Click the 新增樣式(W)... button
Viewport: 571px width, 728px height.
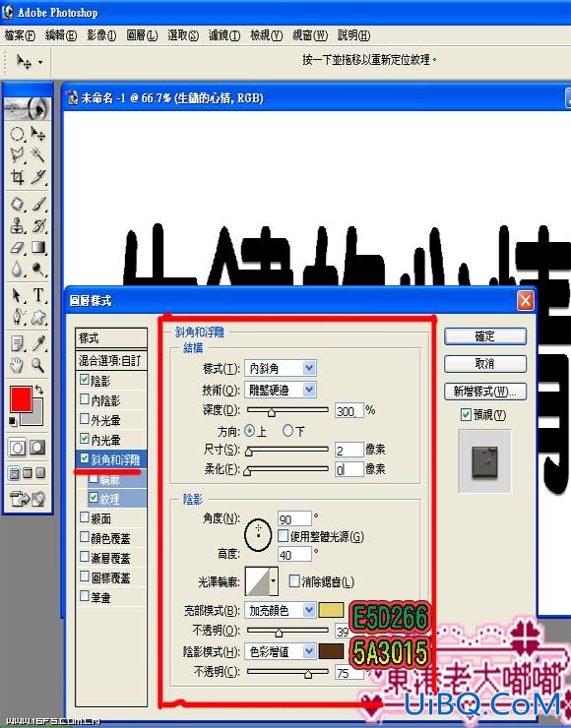pos(485,391)
